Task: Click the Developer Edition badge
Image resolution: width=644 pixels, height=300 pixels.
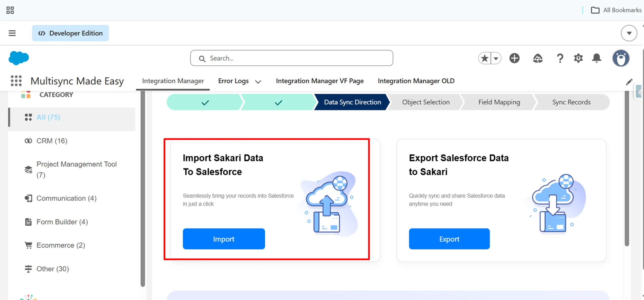Action: 70,33
